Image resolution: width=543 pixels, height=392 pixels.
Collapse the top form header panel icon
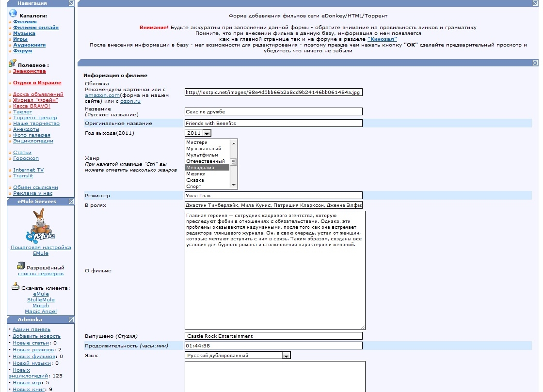coord(535,3)
